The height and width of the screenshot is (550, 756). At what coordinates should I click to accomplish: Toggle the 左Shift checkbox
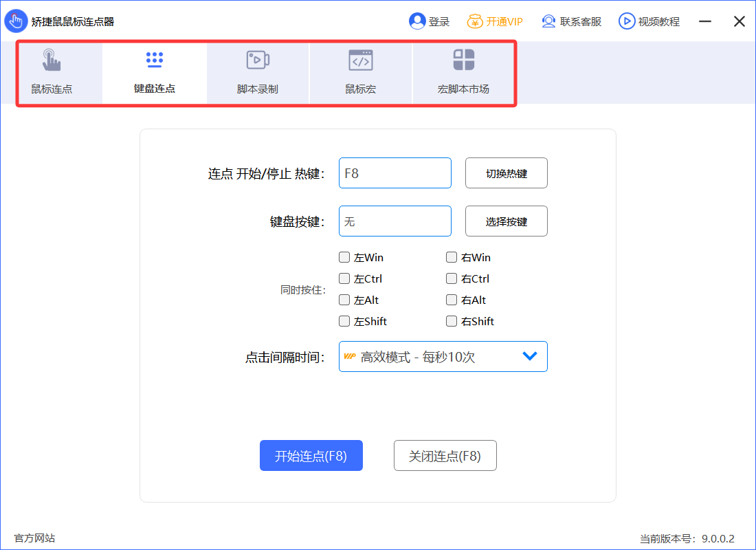pyautogui.click(x=344, y=321)
